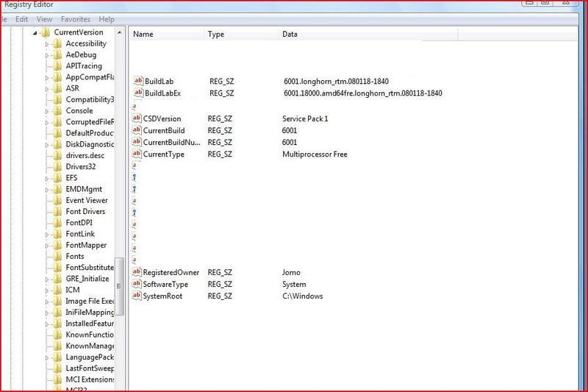Expand the ASR key
Screen dimensions: 588x392
point(47,89)
